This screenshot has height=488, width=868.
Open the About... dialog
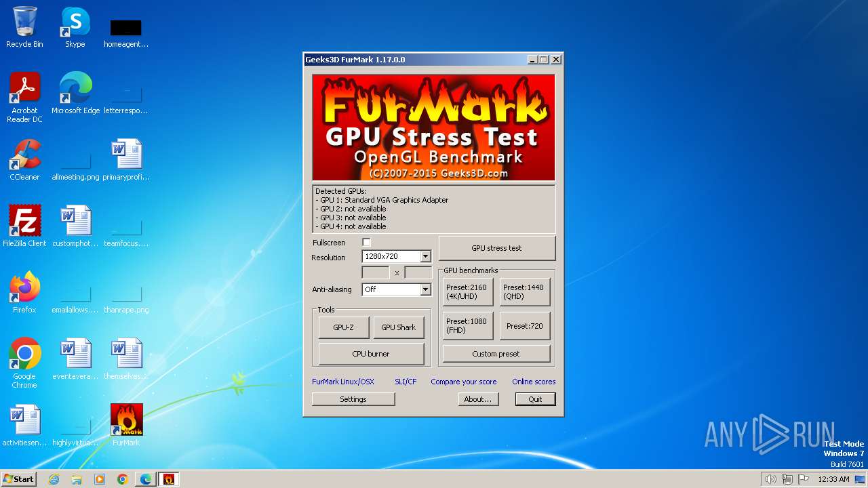[477, 399]
